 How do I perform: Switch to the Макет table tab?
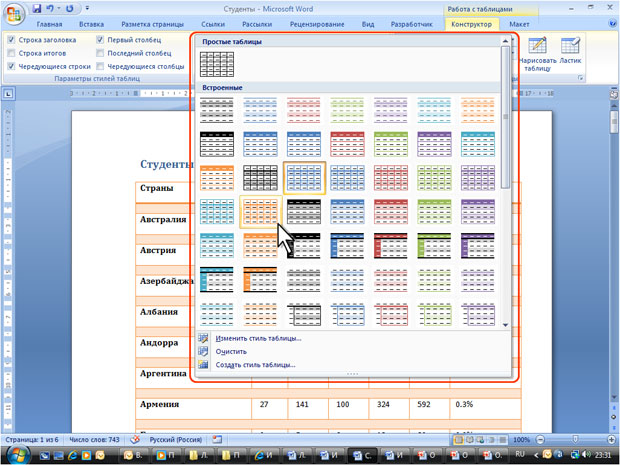[x=519, y=24]
